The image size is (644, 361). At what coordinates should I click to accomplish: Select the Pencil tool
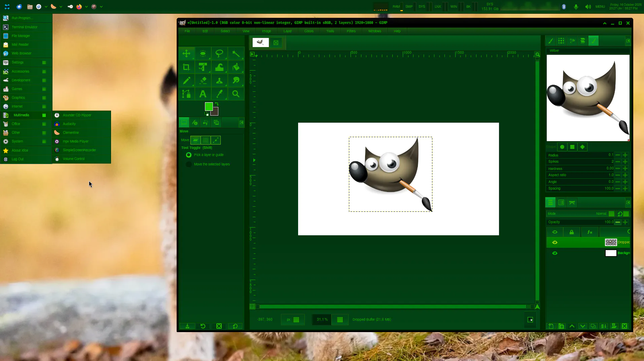pos(186,81)
